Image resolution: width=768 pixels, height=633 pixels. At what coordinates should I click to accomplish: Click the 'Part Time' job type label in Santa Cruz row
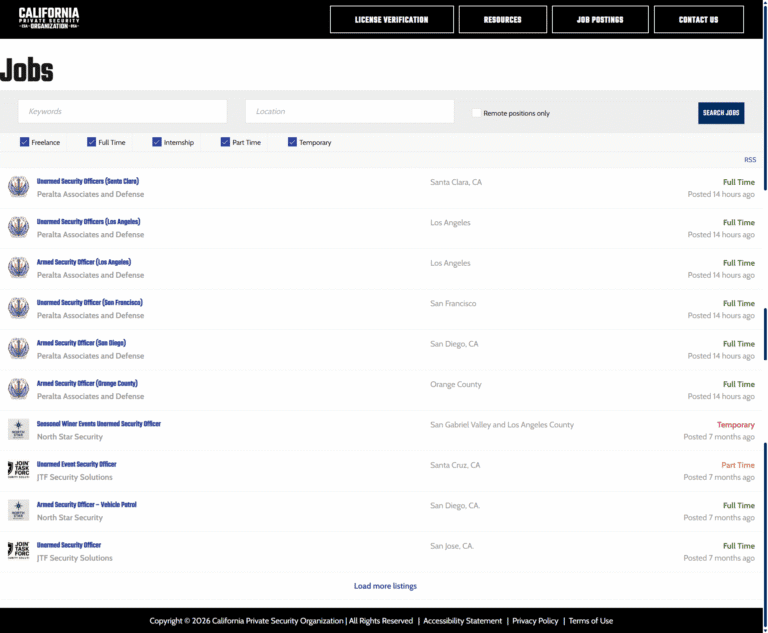pos(738,465)
